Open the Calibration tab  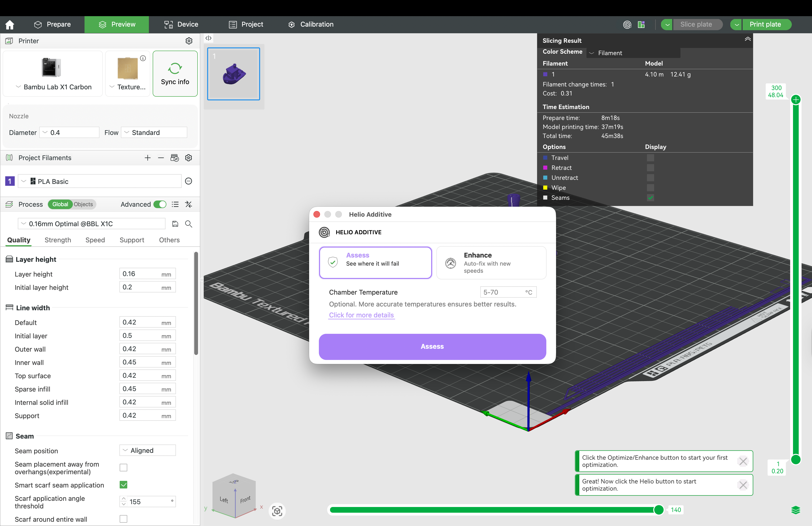[x=311, y=24]
